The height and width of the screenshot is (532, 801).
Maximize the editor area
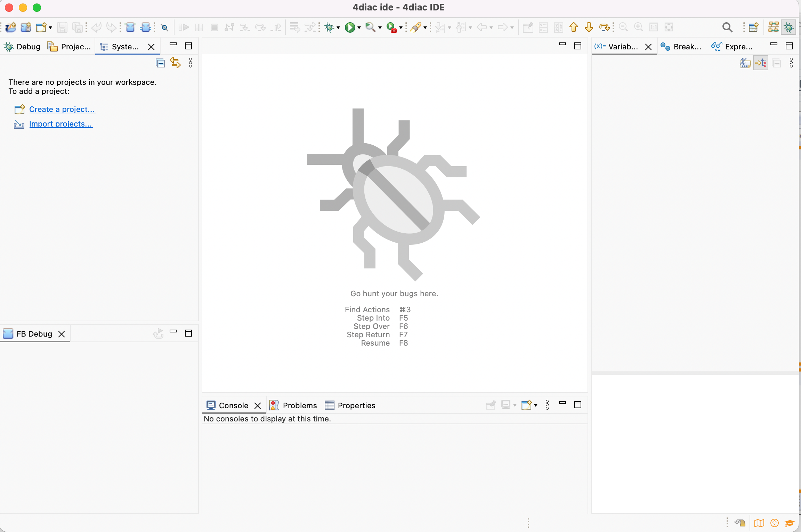578,46
